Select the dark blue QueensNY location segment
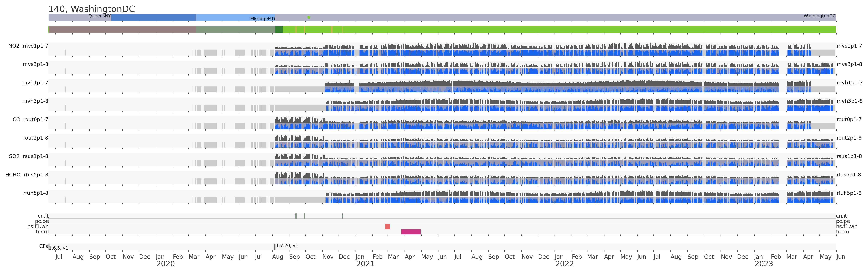This screenshot has height=273, width=868. point(153,18)
